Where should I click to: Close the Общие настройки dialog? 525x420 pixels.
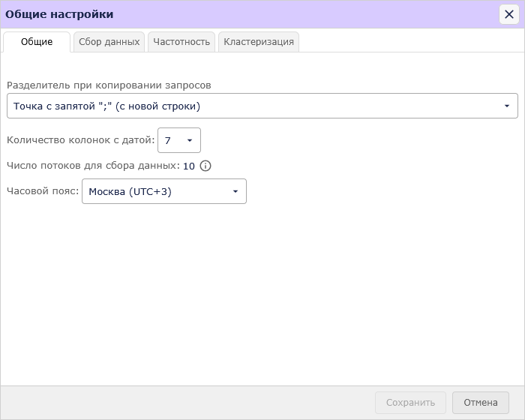(x=509, y=14)
